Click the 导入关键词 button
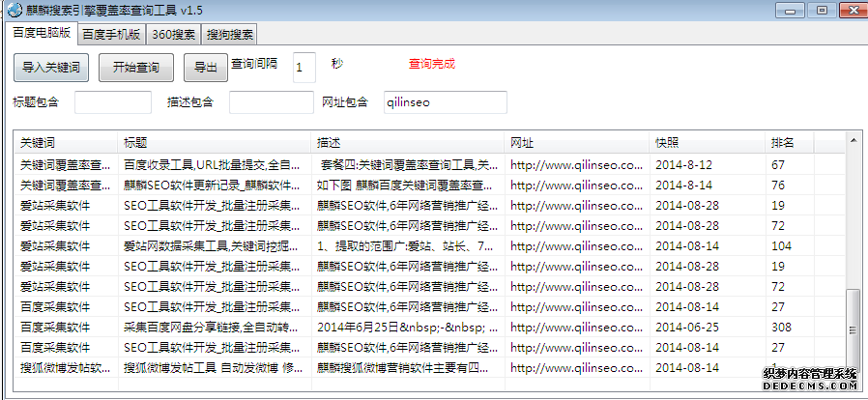This screenshot has height=400, width=868. pos(50,68)
